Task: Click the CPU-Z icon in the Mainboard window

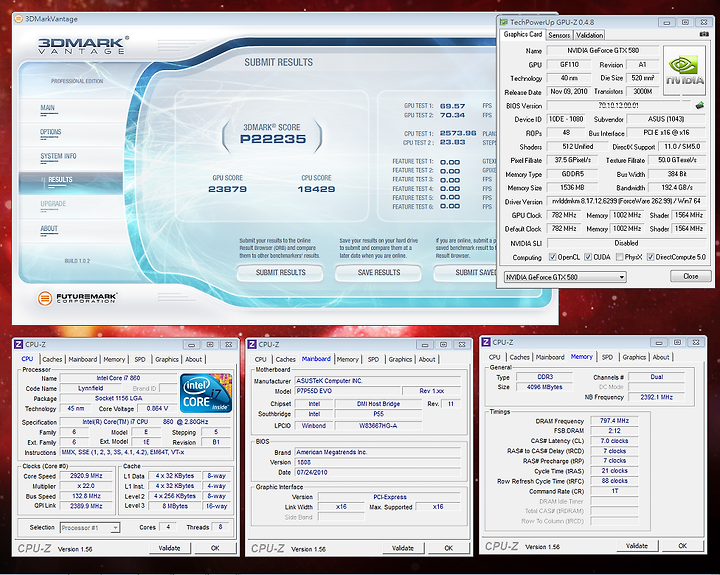Action: (252, 344)
